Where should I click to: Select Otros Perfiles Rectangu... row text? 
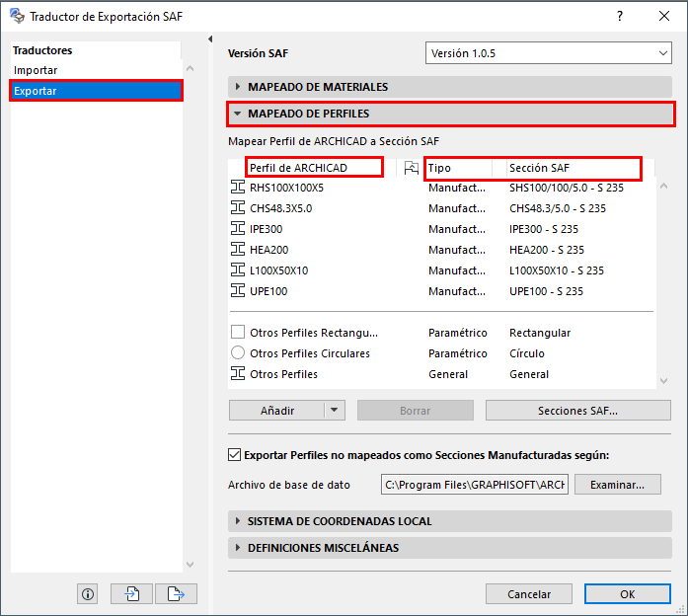click(x=314, y=333)
